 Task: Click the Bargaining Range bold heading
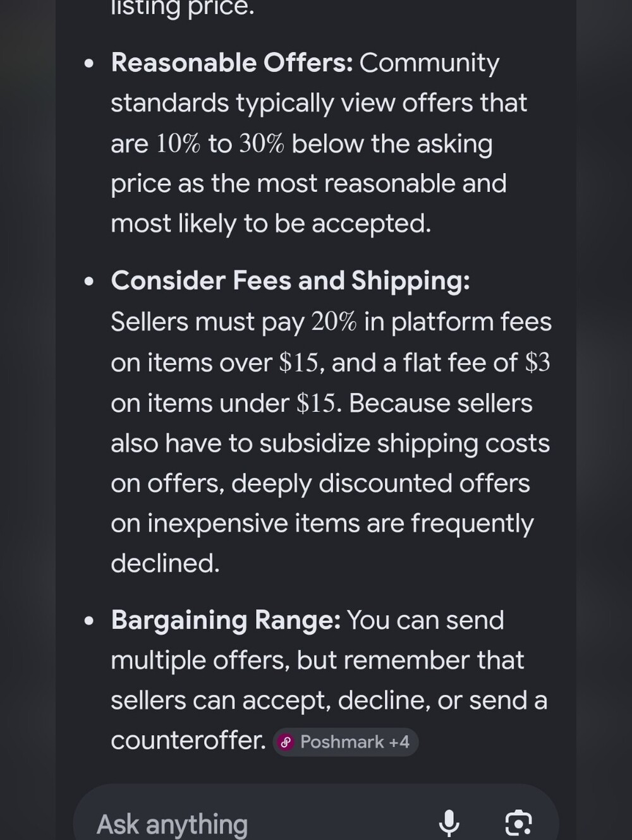(x=226, y=620)
